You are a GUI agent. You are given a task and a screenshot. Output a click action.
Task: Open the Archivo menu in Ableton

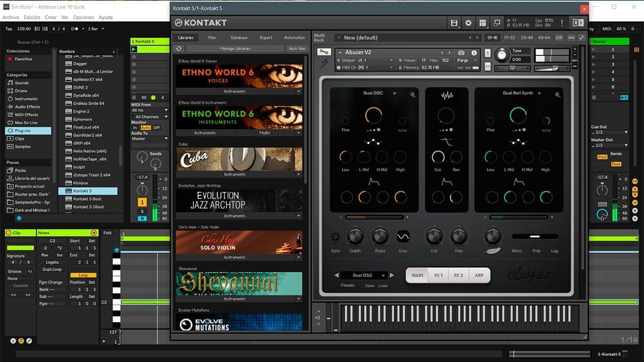(x=11, y=17)
